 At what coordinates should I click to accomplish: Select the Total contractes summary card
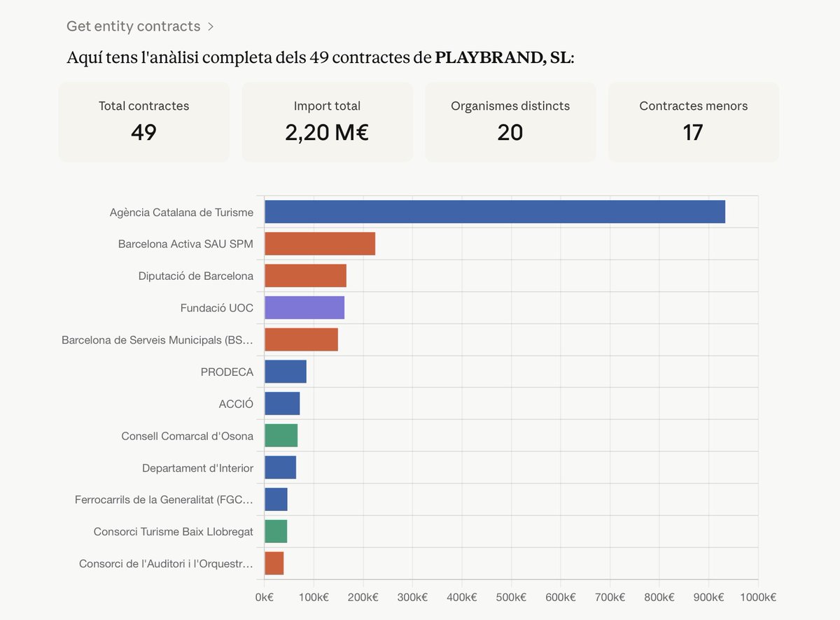tap(143, 121)
